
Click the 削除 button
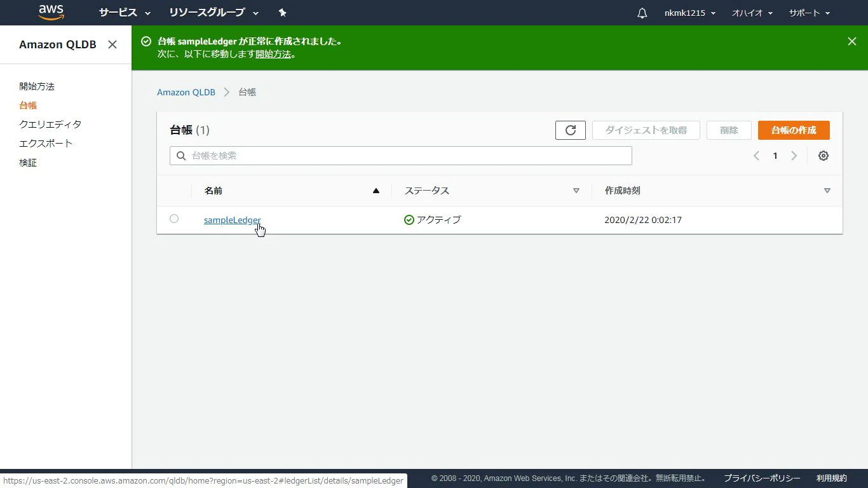point(729,130)
